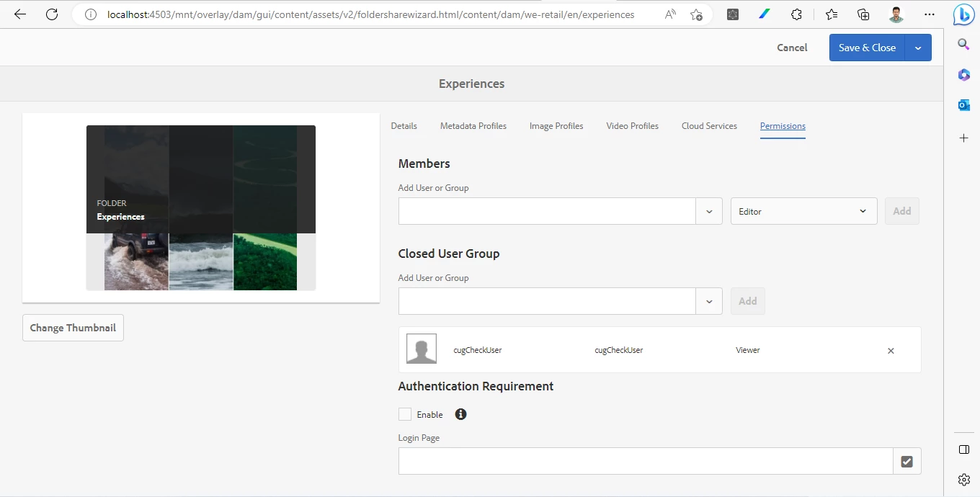The width and height of the screenshot is (980, 497).
Task: Enable the Authentication Requirement checkbox
Action: coord(405,414)
